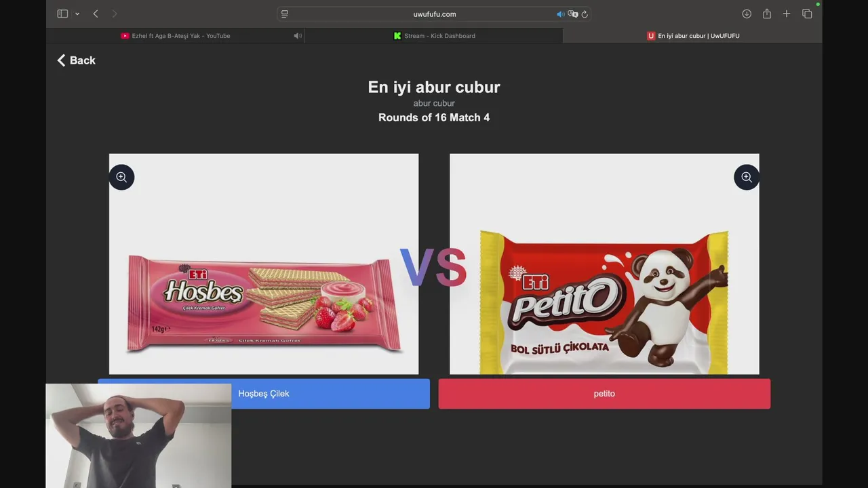Go back with the Safari back arrow

point(96,14)
